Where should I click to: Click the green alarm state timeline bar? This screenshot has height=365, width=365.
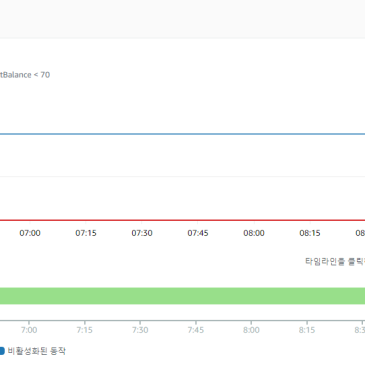pyautogui.click(x=182, y=296)
